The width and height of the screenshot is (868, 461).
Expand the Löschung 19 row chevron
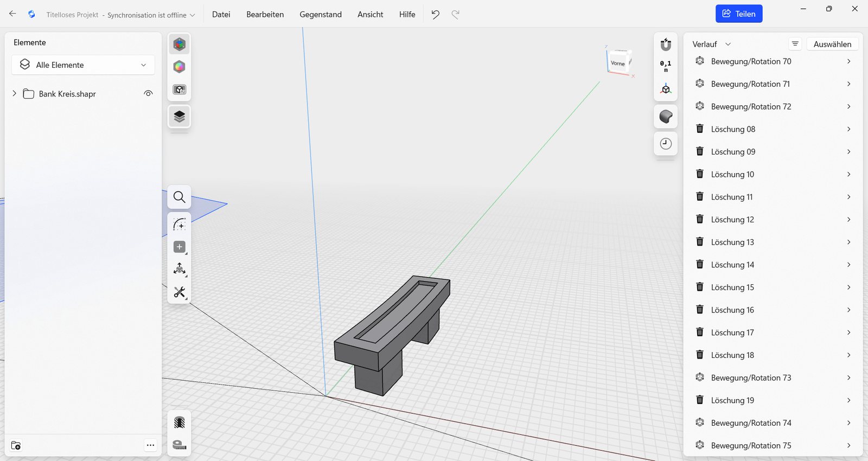848,400
